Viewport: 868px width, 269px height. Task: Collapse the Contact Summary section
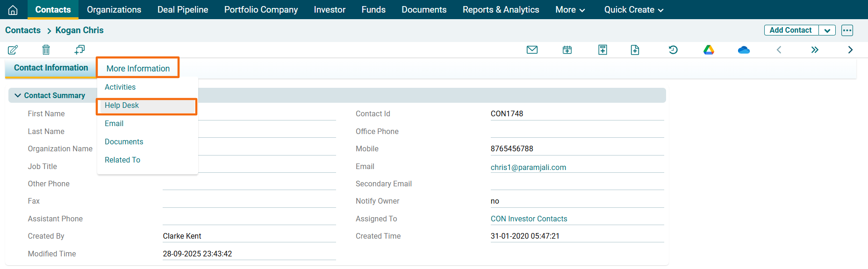[18, 95]
